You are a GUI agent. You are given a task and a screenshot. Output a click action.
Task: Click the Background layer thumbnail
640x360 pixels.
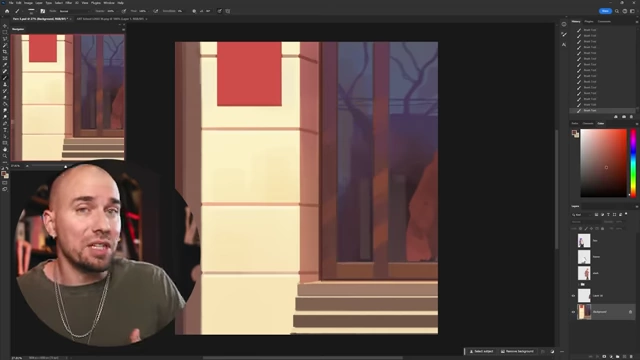584,312
